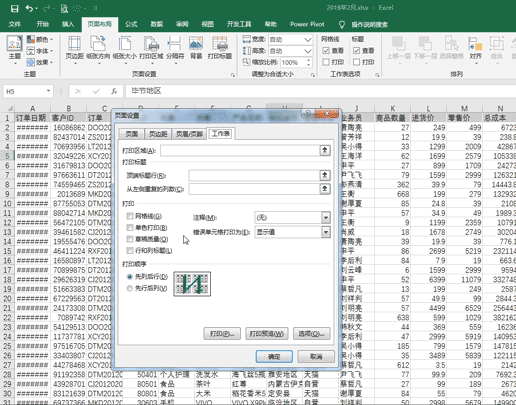Enable Row and column headings (行和列标题) checkbox
516x405 pixels.
click(x=130, y=251)
